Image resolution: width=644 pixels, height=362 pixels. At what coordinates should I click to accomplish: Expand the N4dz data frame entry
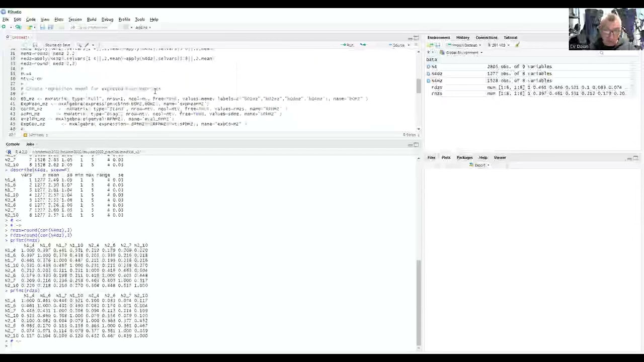(429, 73)
